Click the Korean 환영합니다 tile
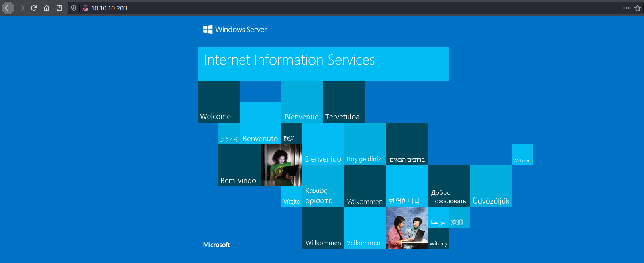The image size is (644, 263). pyautogui.click(x=407, y=186)
